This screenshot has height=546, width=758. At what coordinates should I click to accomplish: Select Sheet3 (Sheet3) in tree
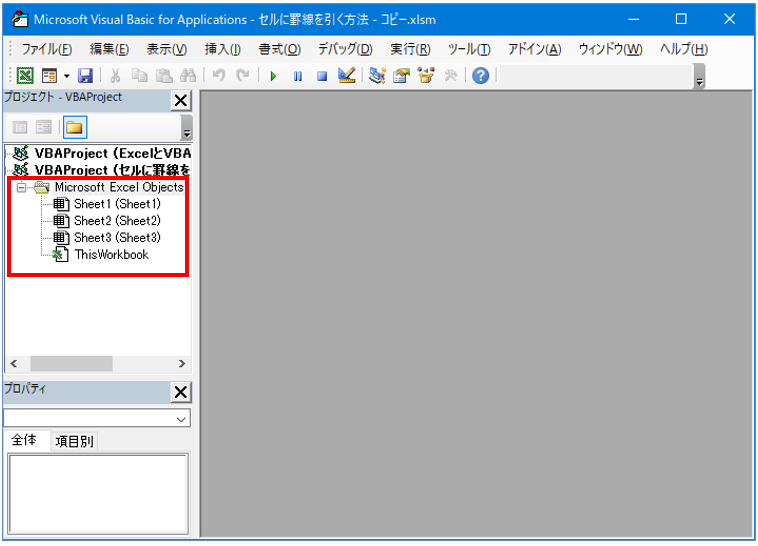[117, 238]
